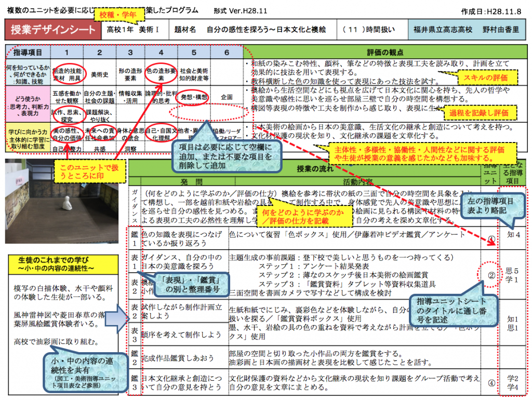Click the green "評価の観点" header

(x=385, y=53)
